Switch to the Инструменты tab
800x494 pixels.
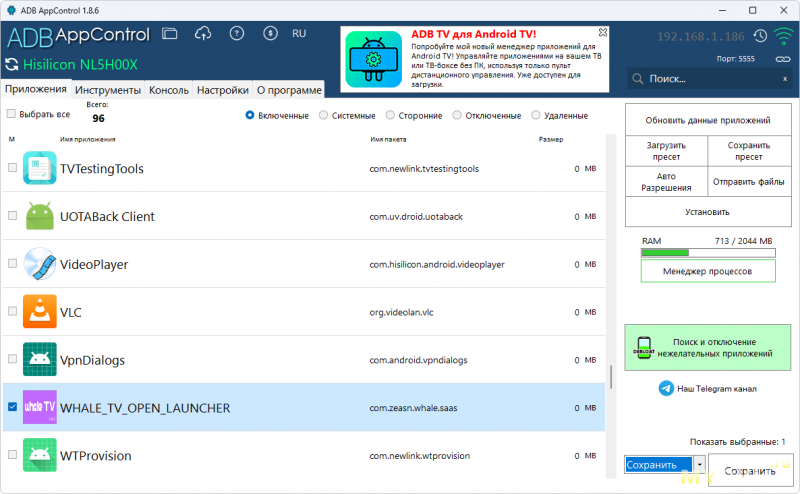[x=108, y=90]
